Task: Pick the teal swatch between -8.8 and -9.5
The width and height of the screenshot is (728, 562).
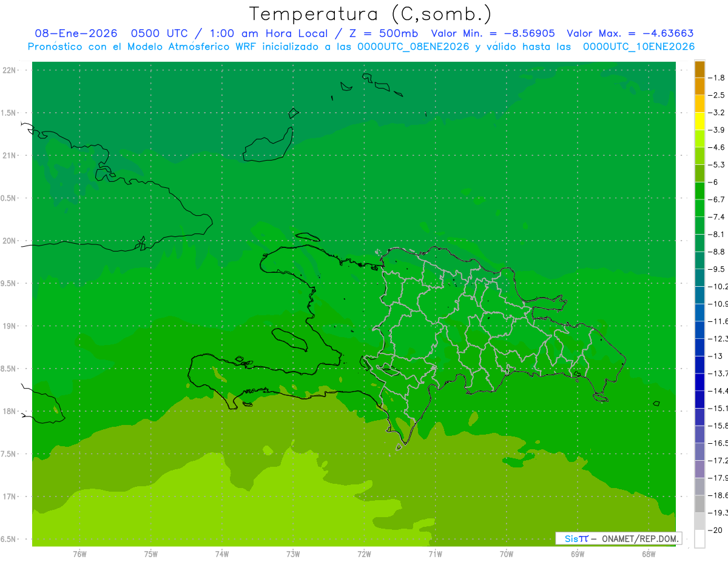Action: click(699, 261)
